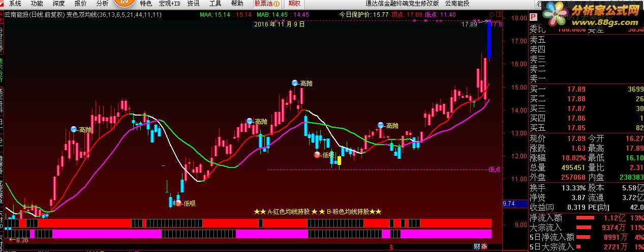Click the 8.36 low price label

pos(18,240)
